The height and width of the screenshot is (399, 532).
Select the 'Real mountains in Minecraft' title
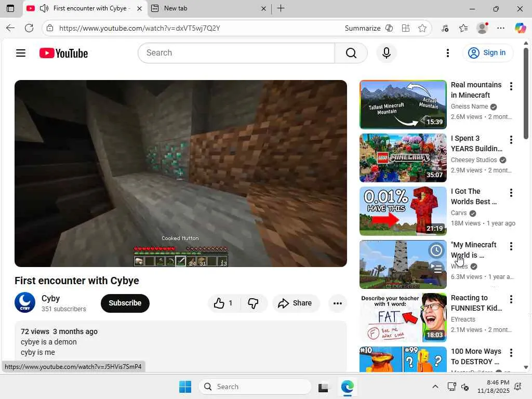click(476, 90)
